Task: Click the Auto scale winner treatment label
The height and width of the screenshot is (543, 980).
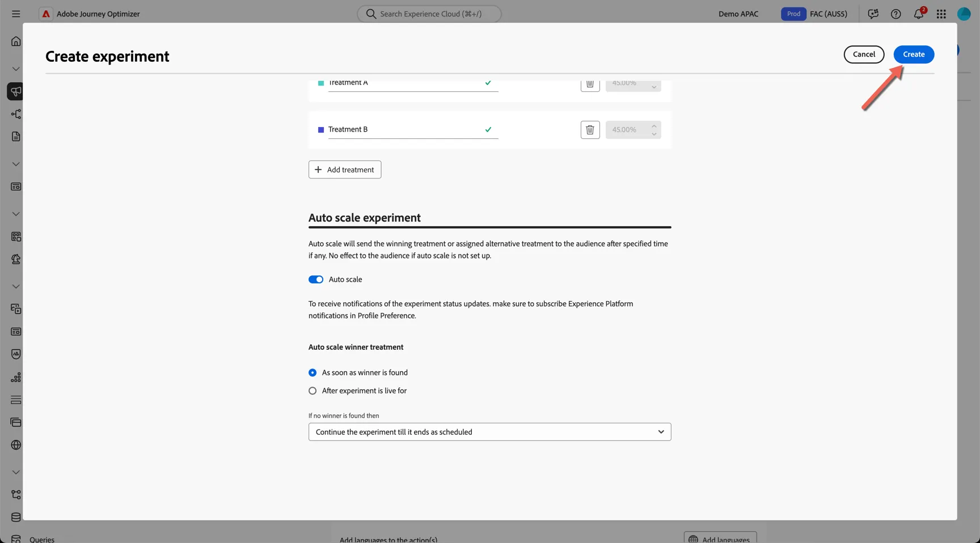Action: point(356,347)
